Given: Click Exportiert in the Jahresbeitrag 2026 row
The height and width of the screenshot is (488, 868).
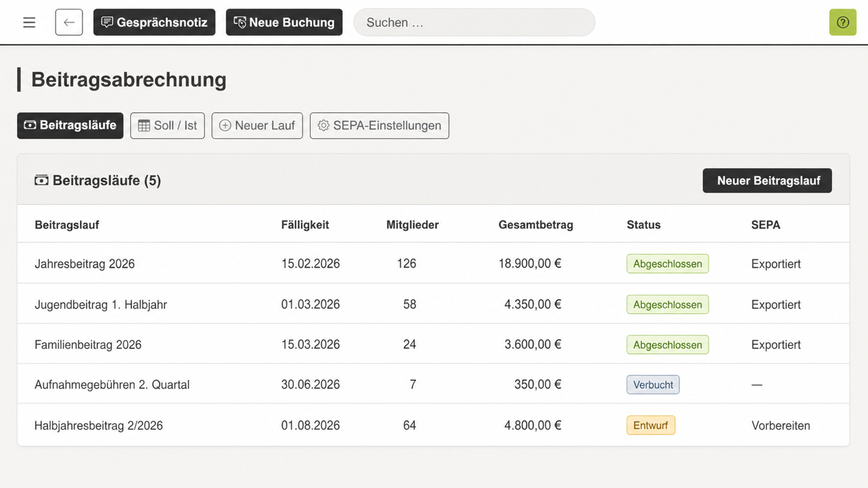Looking at the screenshot, I should point(776,264).
